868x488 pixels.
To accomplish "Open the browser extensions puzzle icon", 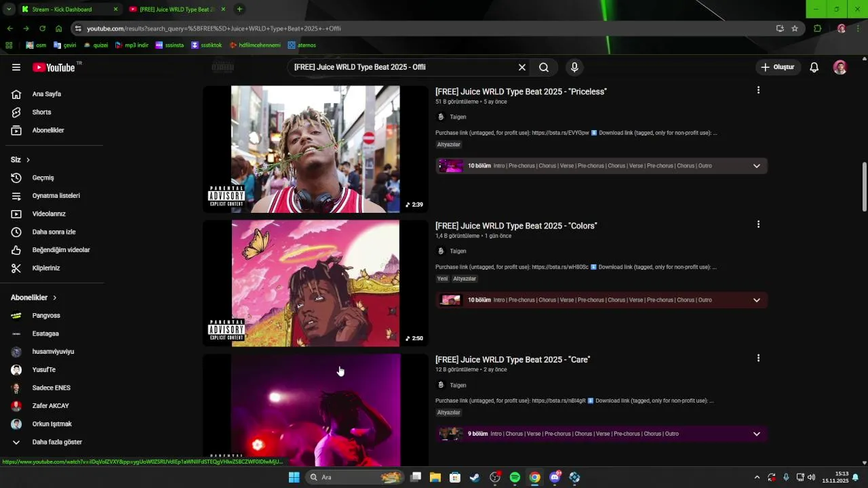I will click(817, 28).
